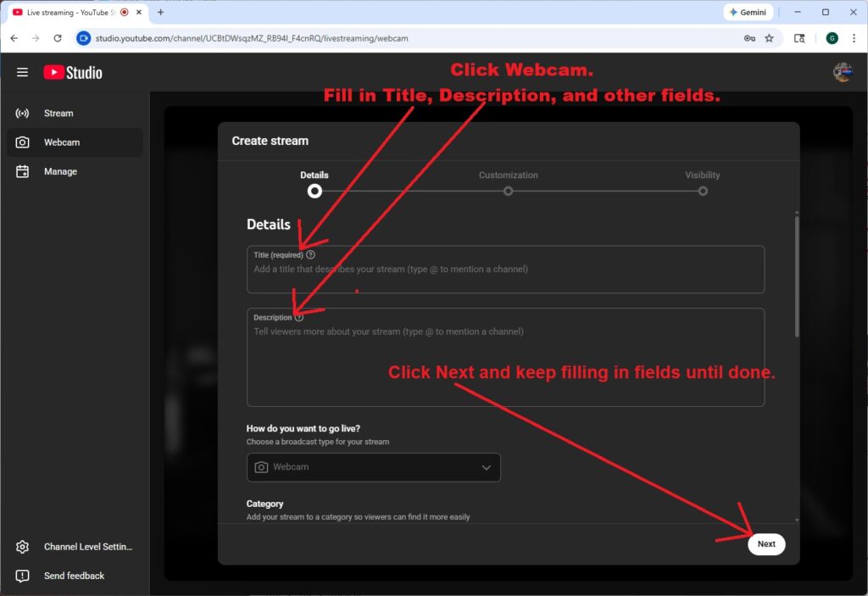The width and height of the screenshot is (868, 596).
Task: Select the Customization step circle
Action: coord(508,191)
